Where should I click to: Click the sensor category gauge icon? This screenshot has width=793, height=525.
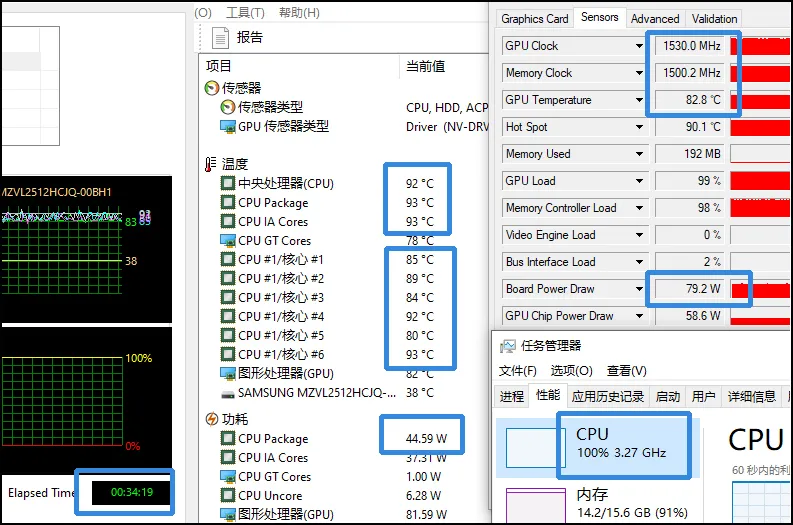pyautogui.click(x=211, y=88)
